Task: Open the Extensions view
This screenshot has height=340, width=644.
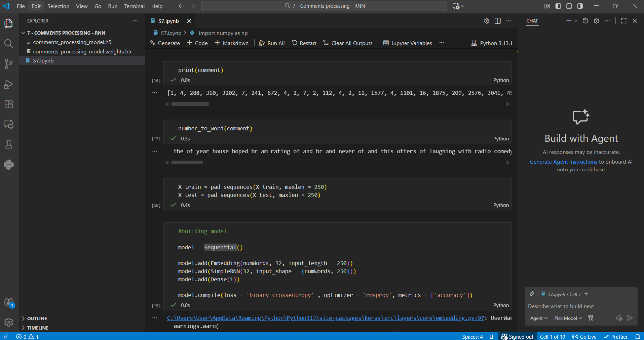Action: (x=9, y=104)
